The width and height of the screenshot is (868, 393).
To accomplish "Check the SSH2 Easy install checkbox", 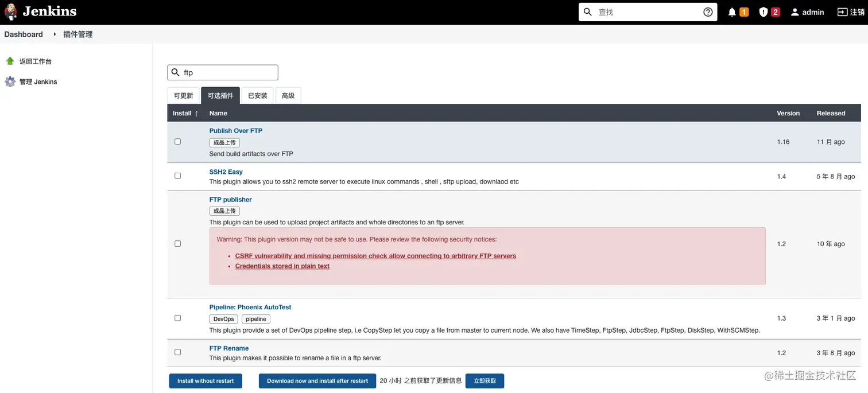I will coord(177,176).
